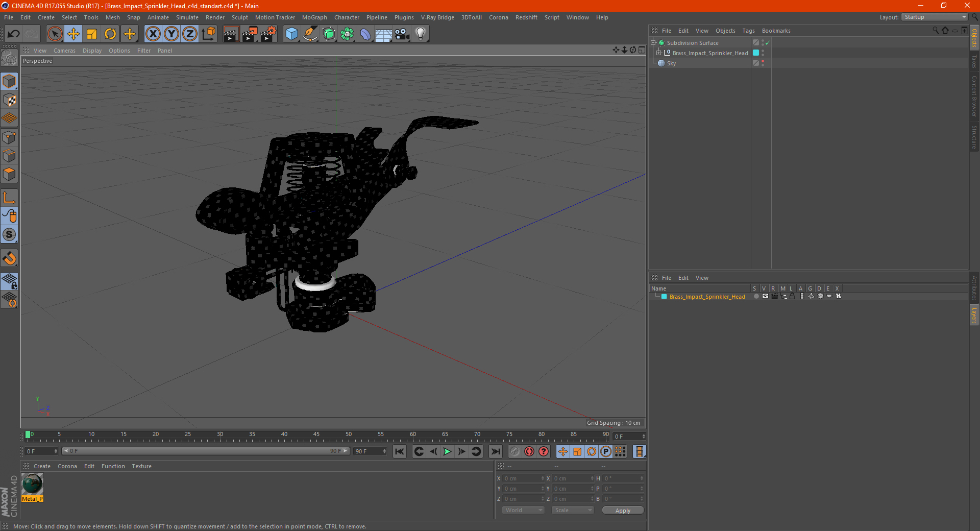Click timeline ruler at frame 45
This screenshot has width=980, height=531.
[x=316, y=435]
